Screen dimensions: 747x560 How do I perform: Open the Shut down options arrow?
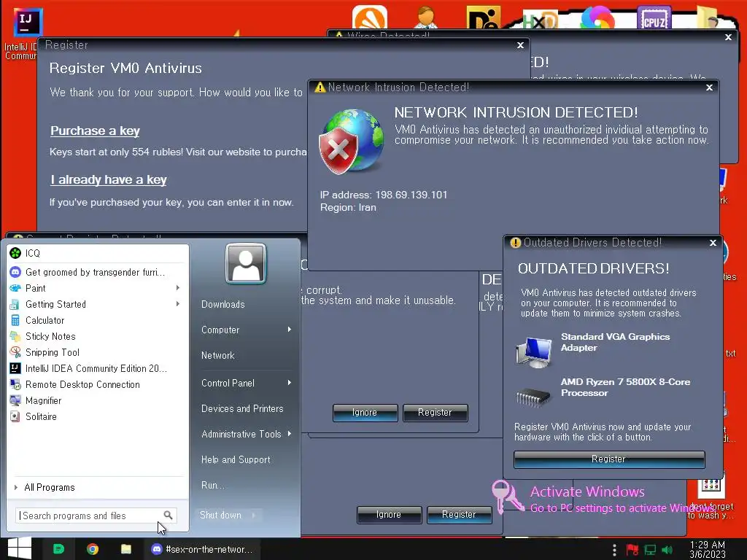tap(253, 516)
